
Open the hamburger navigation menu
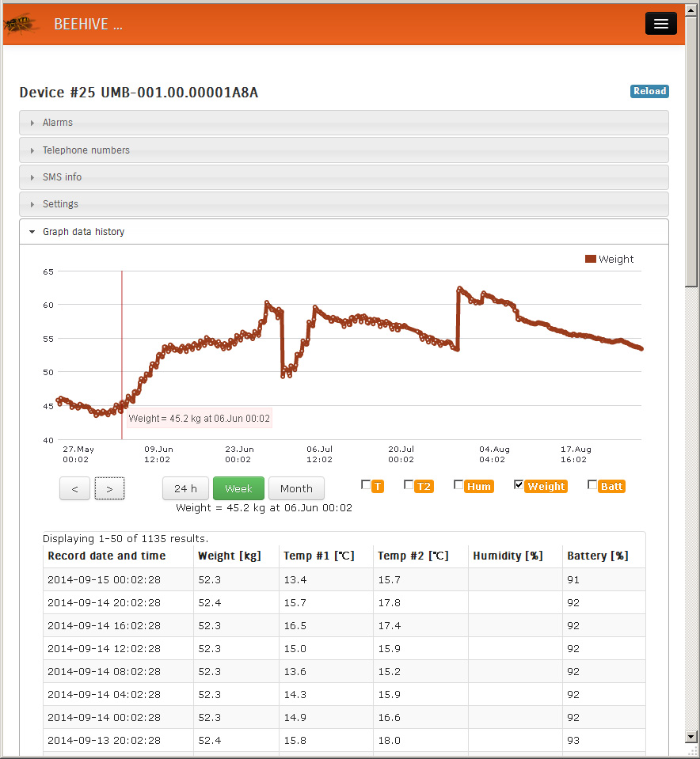tap(660, 24)
